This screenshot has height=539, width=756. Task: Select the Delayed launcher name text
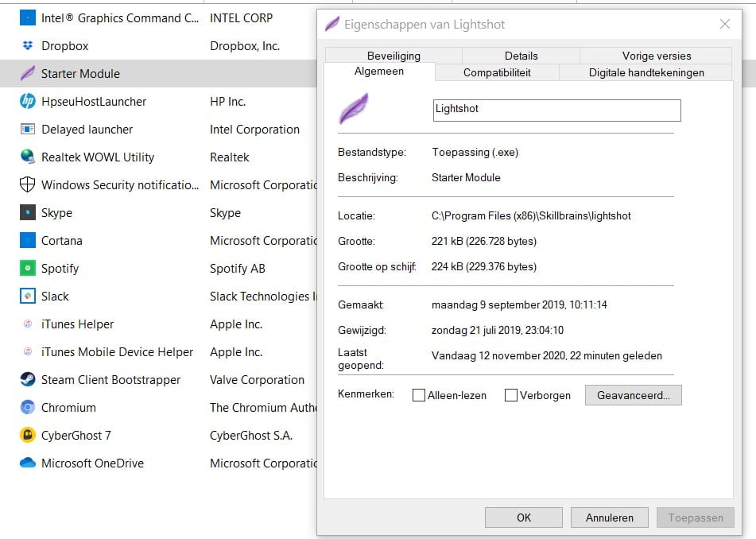coord(87,130)
